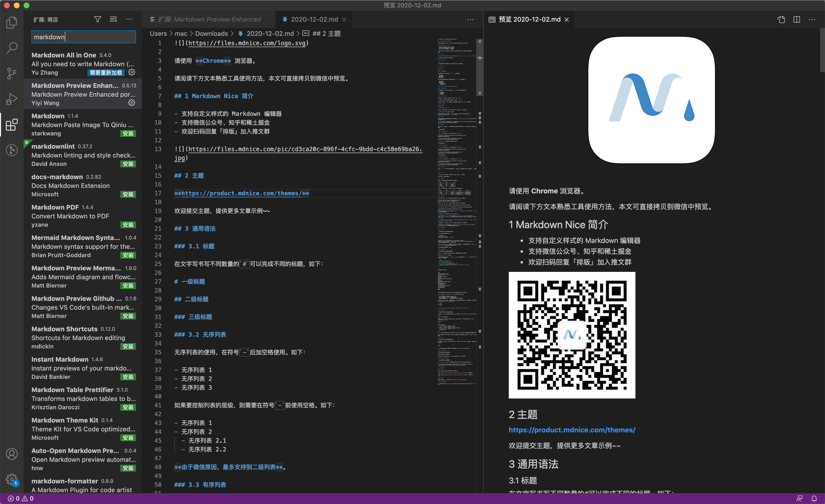This screenshot has width=825, height=504.
Task: Open editor group more actions ellipsis
Action: click(470, 19)
